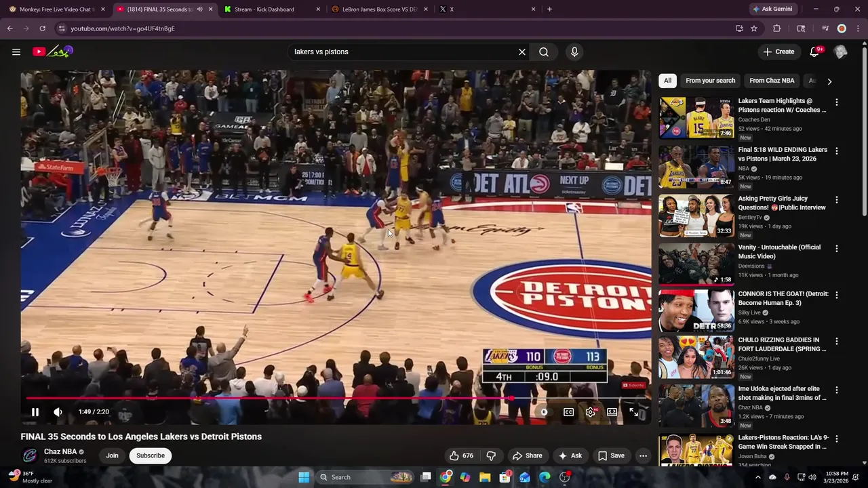Open Chaz NBA channel avatar
This screenshot has width=868, height=488.
pyautogui.click(x=30, y=455)
